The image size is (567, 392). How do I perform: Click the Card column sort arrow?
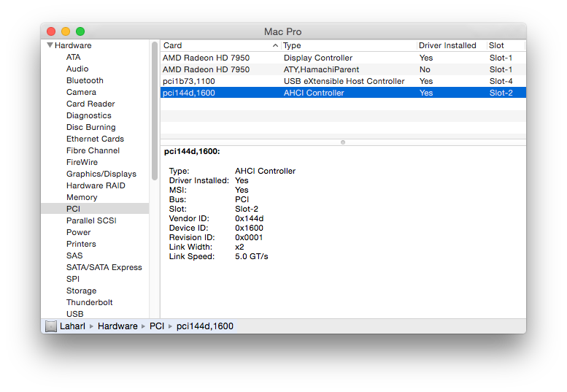[x=275, y=45]
